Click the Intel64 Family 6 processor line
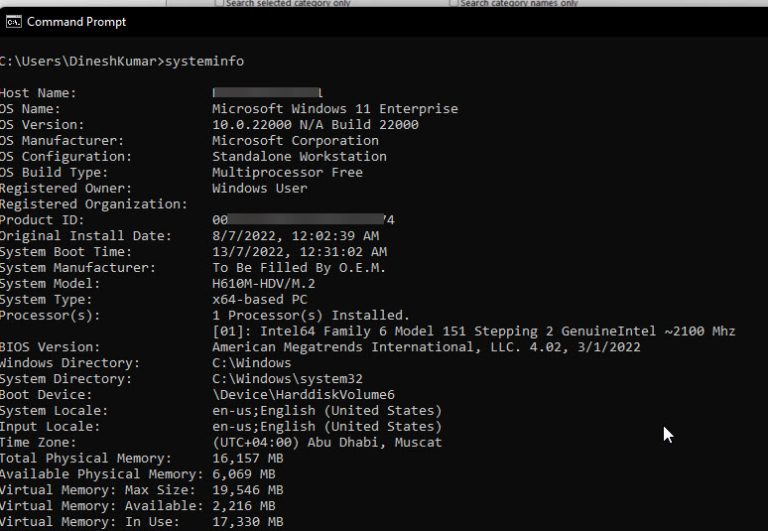The height and width of the screenshot is (531, 768). tap(474, 331)
